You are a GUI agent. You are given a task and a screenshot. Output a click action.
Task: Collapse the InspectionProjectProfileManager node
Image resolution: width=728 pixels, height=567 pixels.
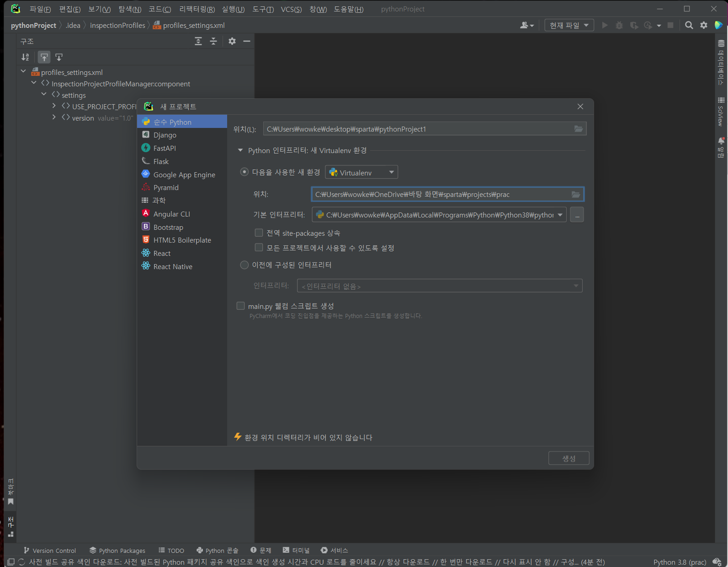coord(34,83)
